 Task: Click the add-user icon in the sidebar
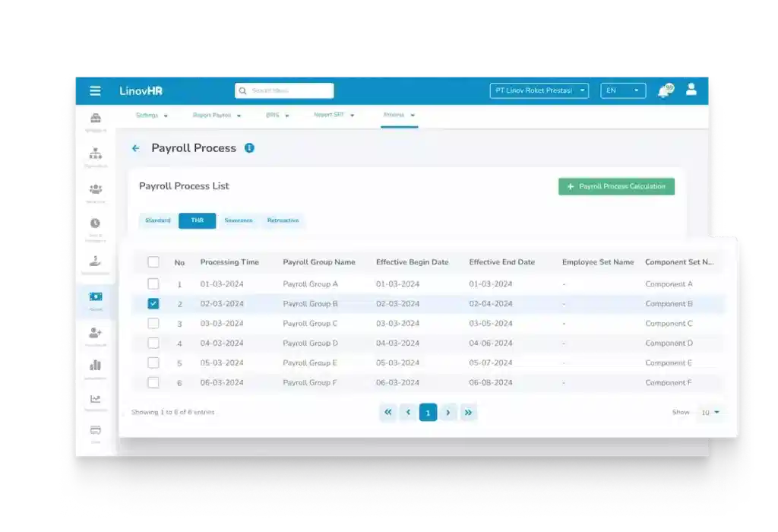point(95,333)
